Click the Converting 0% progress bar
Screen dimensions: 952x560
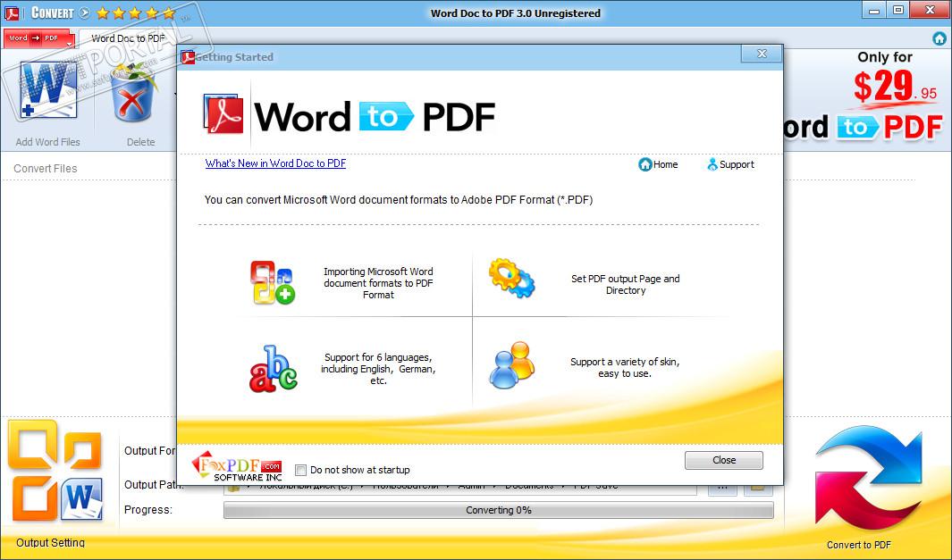pyautogui.click(x=499, y=510)
